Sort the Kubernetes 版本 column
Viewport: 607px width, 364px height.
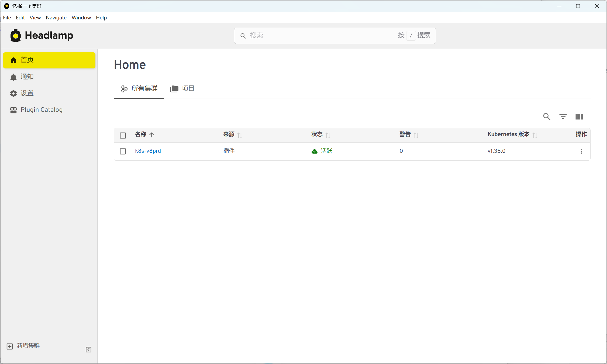click(x=535, y=135)
